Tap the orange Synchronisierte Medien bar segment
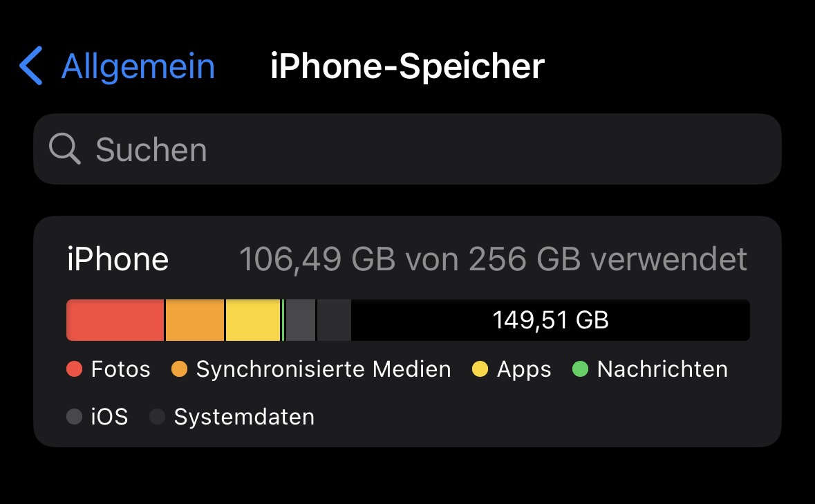The height and width of the screenshot is (504, 815). click(195, 320)
